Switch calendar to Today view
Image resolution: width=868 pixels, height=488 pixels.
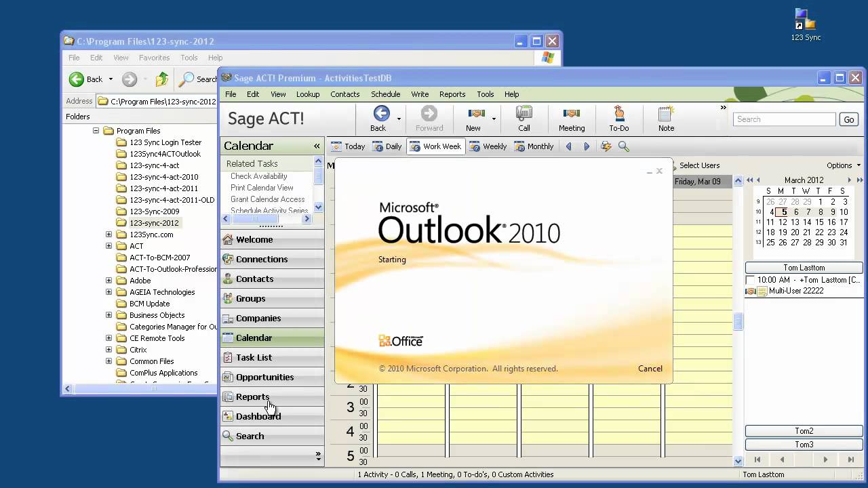(348, 146)
